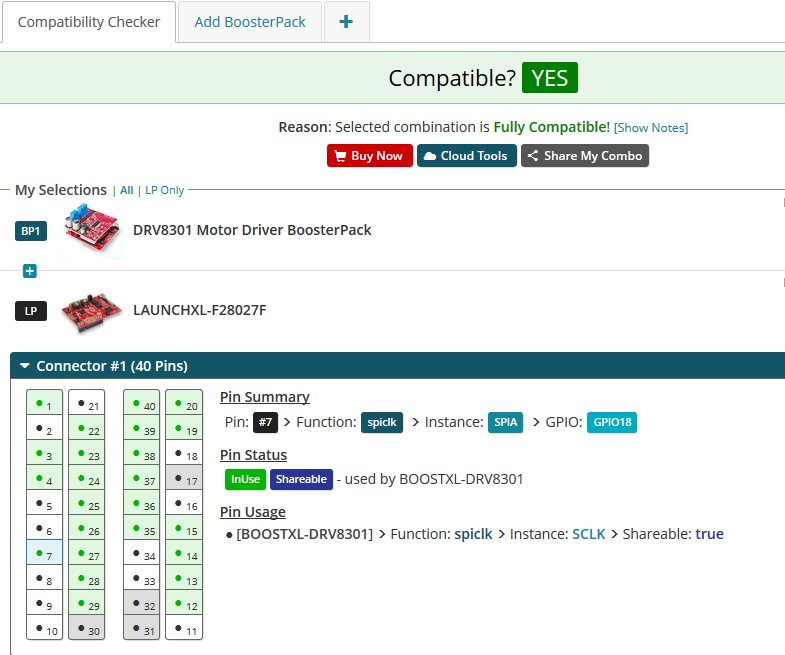This screenshot has height=655, width=785.
Task: Select pin 33 on the connector
Action: pyautogui.click(x=142, y=577)
